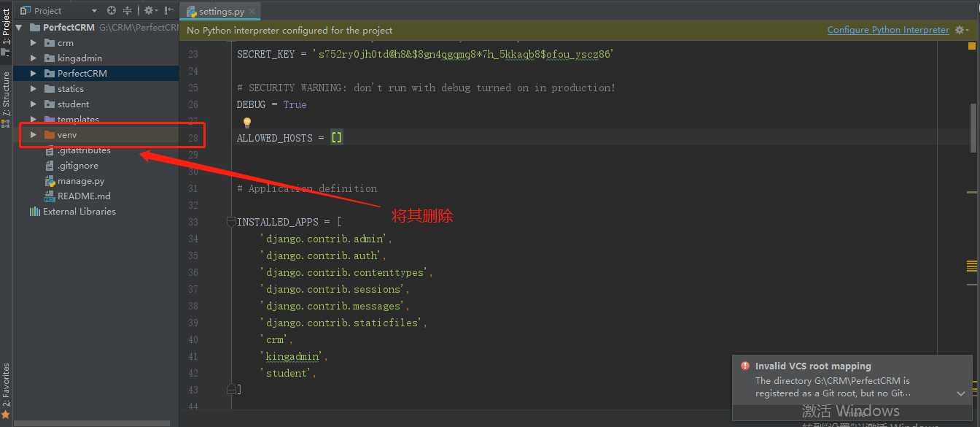The height and width of the screenshot is (427, 980).
Task: Select the venv folder in the tree
Action: point(67,135)
